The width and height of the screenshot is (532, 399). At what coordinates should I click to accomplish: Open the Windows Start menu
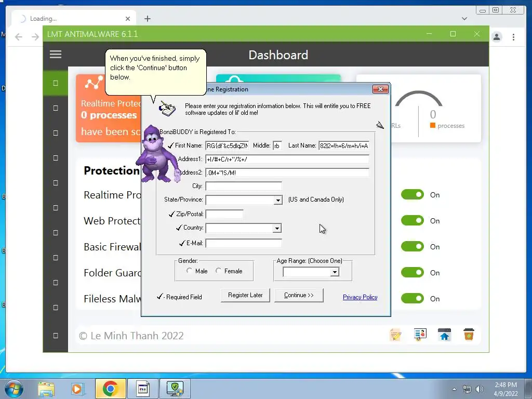14,389
